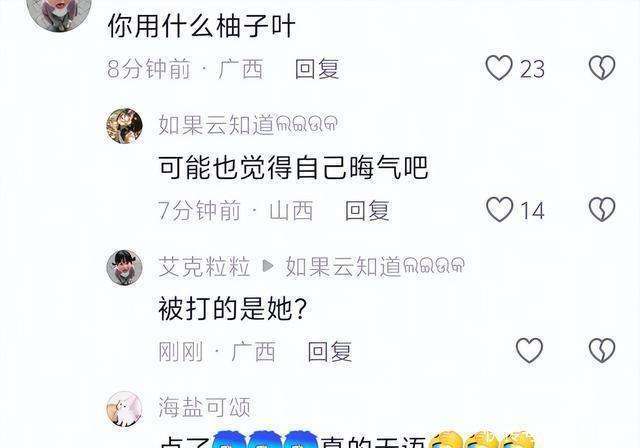Screen dimensions: 640x448
Task: Like the comment with 23 likes
Action: 499,68
